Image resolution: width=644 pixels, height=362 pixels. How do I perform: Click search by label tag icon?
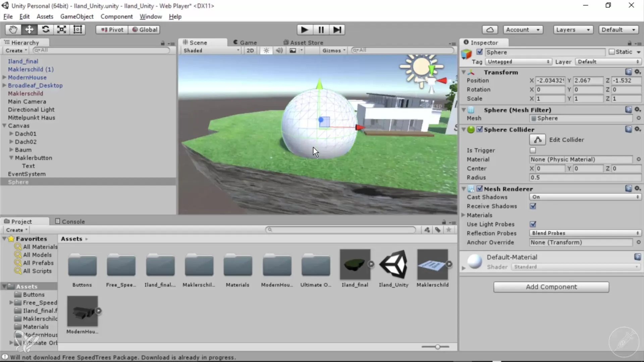[x=438, y=230]
